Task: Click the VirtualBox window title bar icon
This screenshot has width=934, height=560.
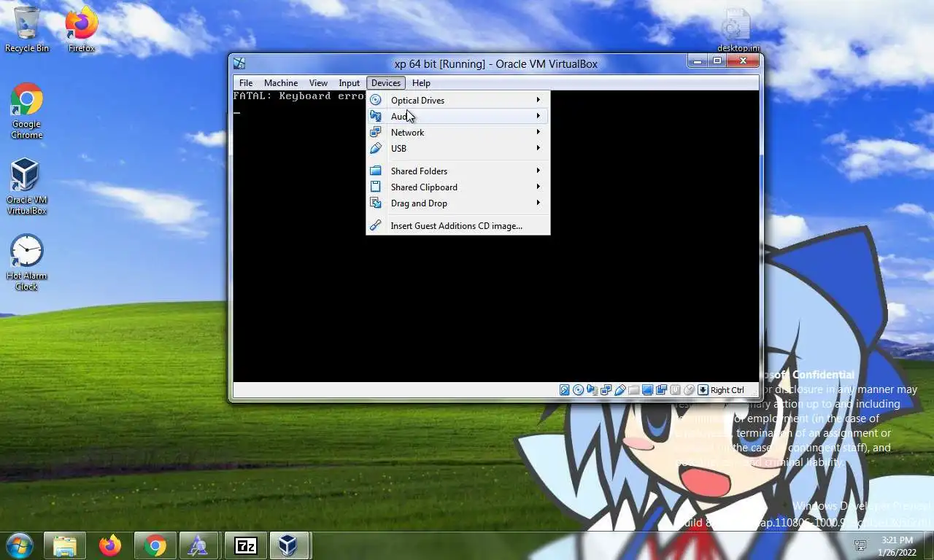Action: [239, 64]
